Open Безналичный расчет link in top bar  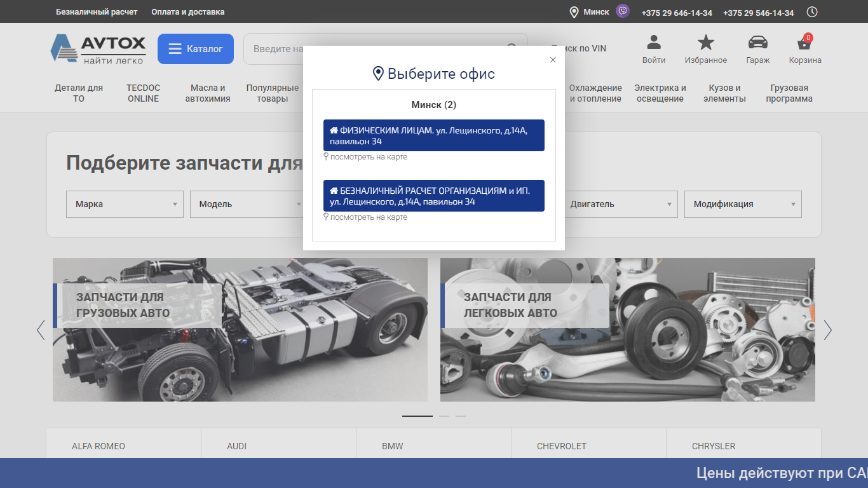click(97, 12)
